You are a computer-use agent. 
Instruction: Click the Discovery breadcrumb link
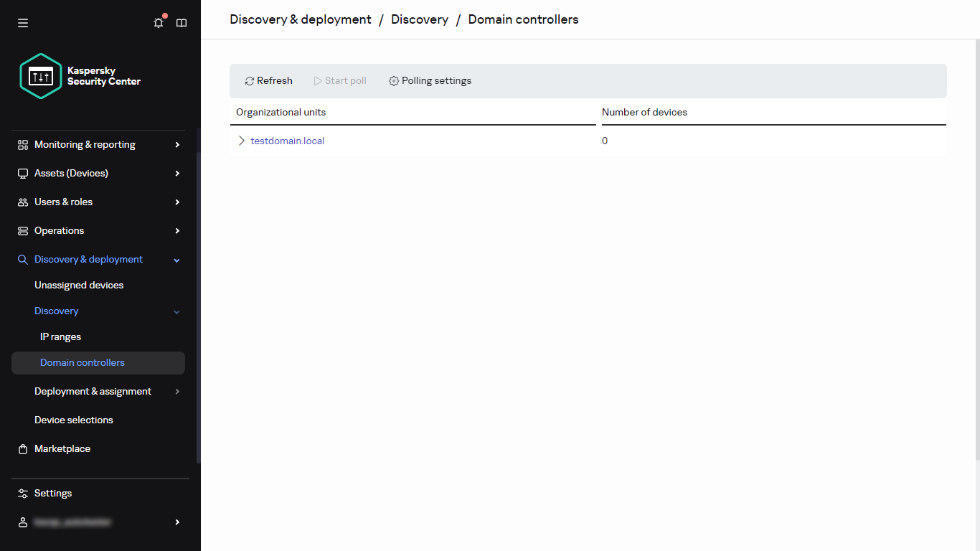[419, 19]
